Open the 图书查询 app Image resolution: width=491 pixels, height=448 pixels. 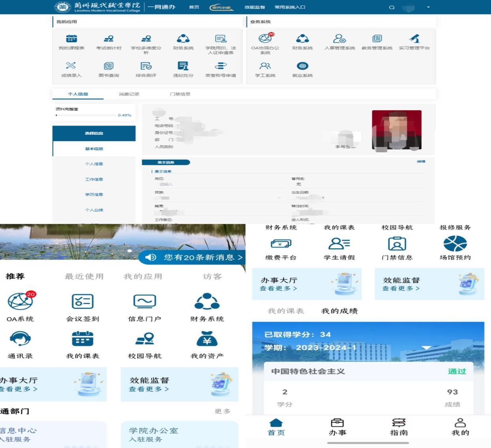[109, 66]
